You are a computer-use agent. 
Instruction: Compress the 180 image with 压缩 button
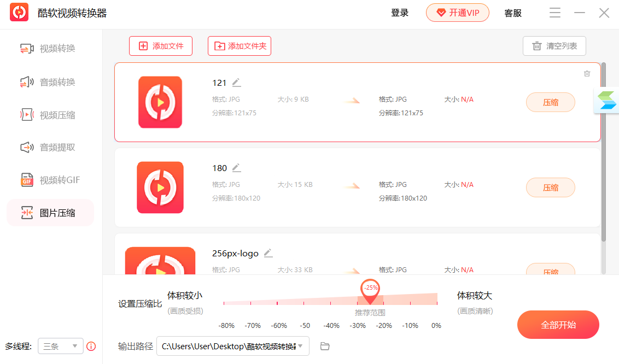click(x=550, y=187)
